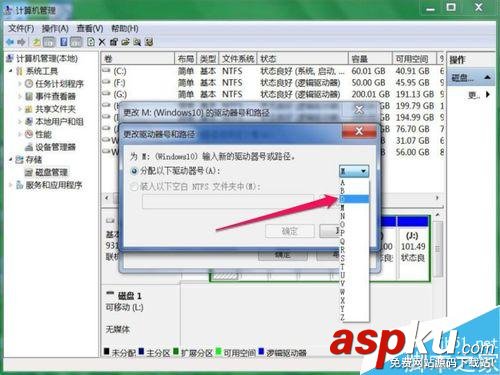The width and height of the screenshot is (500, 375).
Task: Close the 更改驱动器号和路径 dialog with red X
Action: 359,131
